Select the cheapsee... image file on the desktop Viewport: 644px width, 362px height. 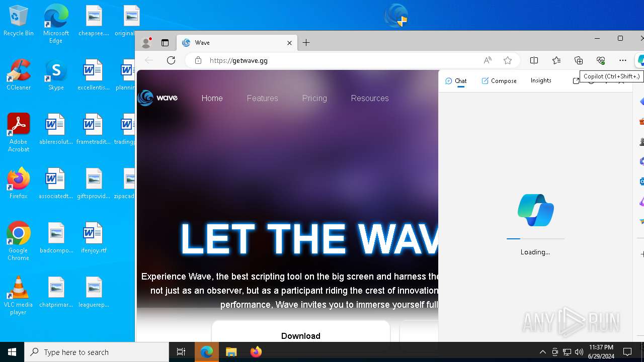click(94, 21)
